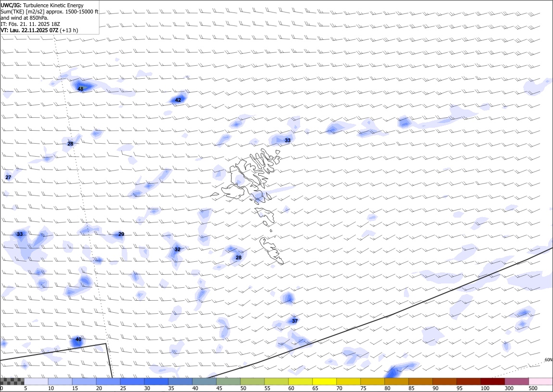Screen dimensions: 553x392
Task: Click the legend tick label 100
Action: click(485, 389)
